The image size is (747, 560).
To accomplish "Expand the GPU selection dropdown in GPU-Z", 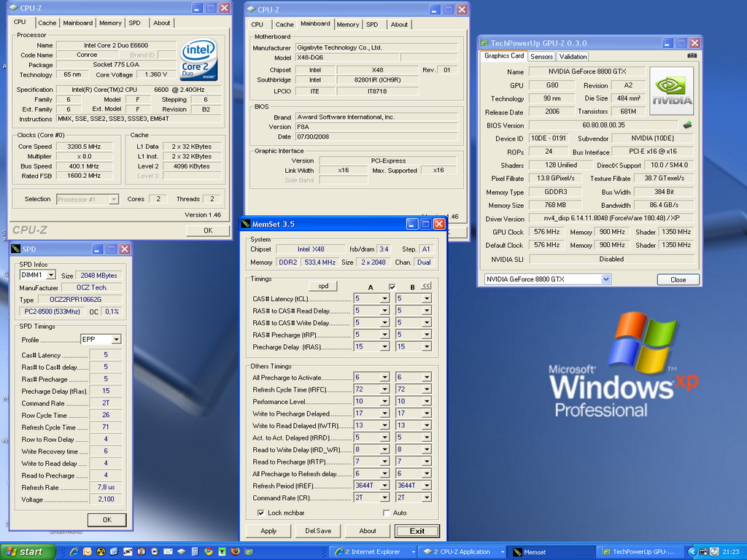I will pyautogui.click(x=606, y=279).
